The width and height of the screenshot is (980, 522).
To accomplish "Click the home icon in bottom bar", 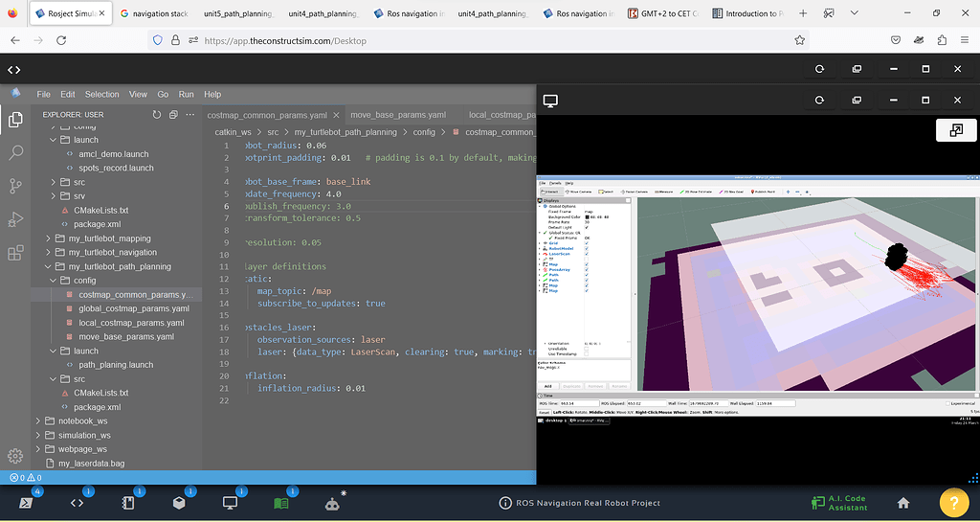I will [x=902, y=503].
